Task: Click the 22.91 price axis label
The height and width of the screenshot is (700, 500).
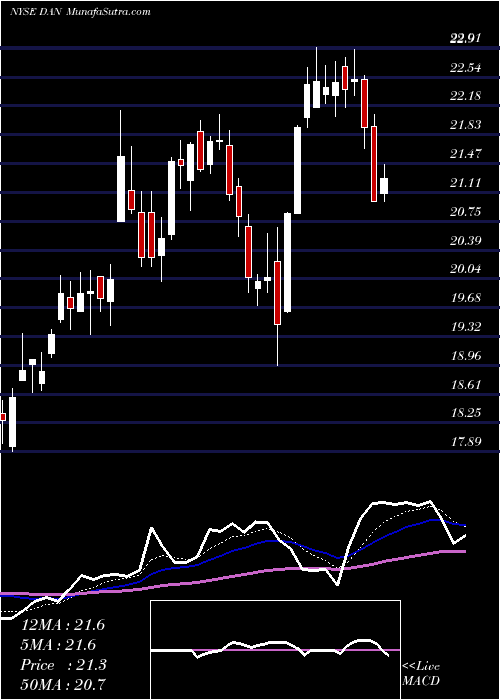Action: pyautogui.click(x=466, y=39)
